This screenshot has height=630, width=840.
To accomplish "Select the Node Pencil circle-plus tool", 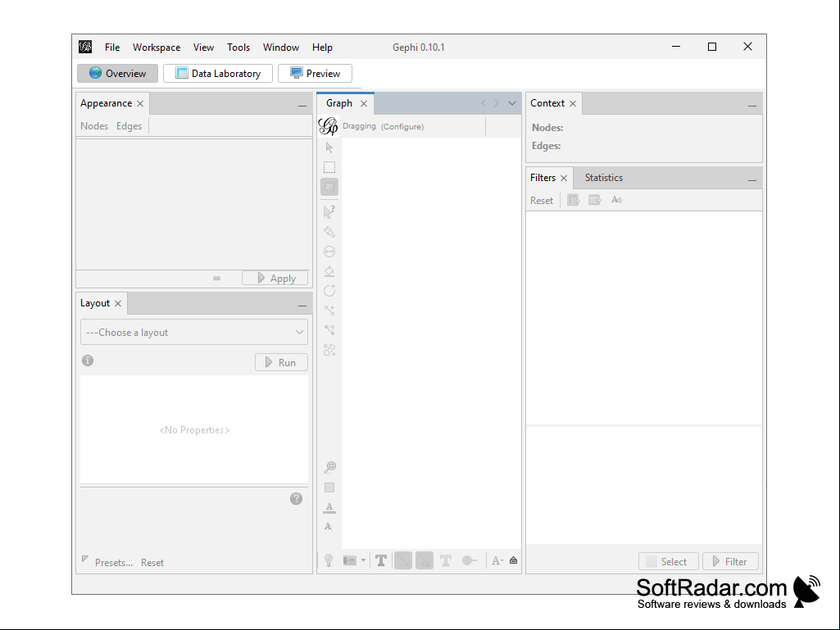I will (329, 290).
